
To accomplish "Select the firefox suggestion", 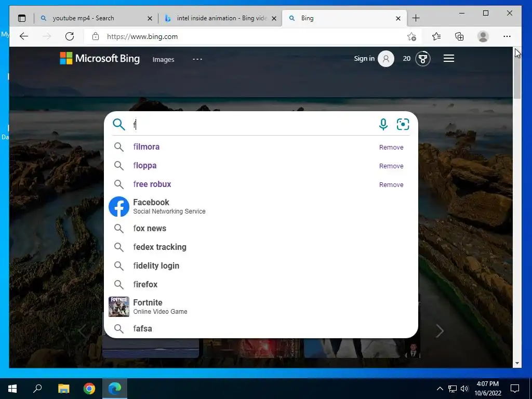I will click(x=261, y=284).
